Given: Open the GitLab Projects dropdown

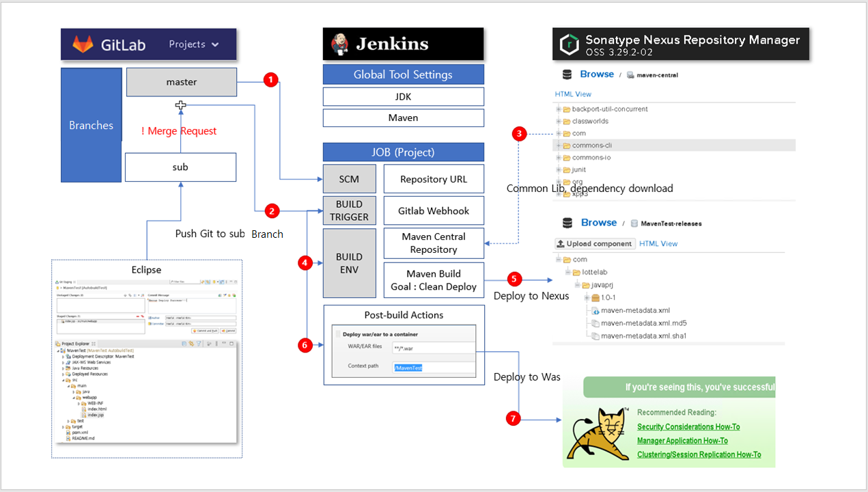Looking at the screenshot, I should coord(194,44).
